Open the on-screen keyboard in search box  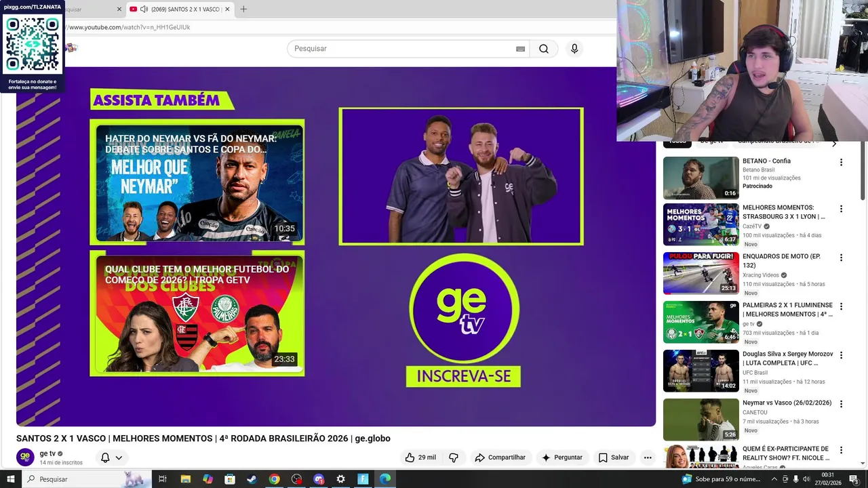[x=520, y=49]
